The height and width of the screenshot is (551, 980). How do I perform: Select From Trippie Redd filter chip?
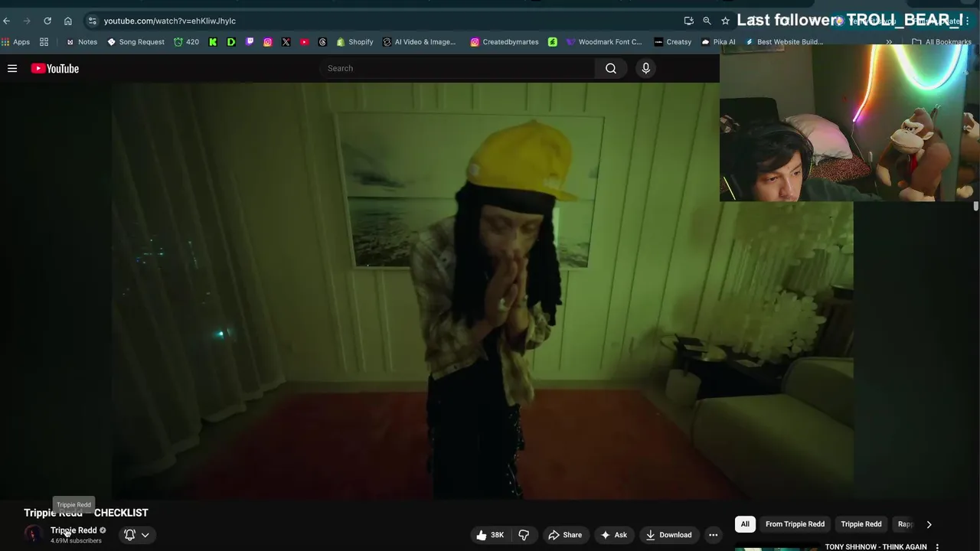795,524
